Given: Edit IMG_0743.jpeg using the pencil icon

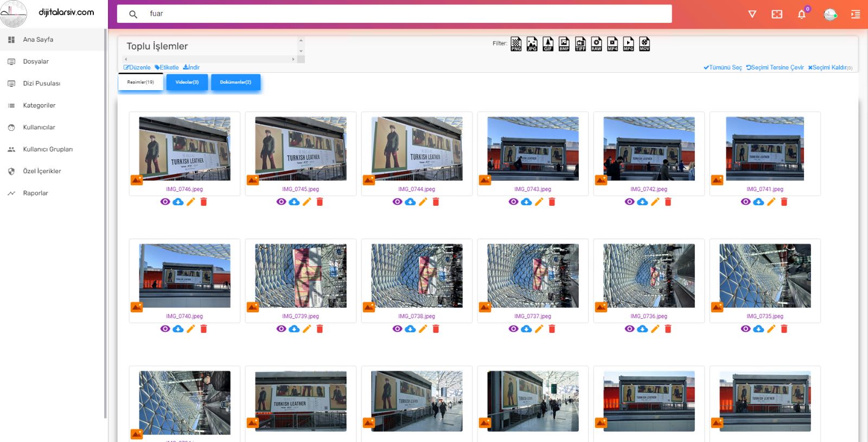Looking at the screenshot, I should pyautogui.click(x=539, y=202).
